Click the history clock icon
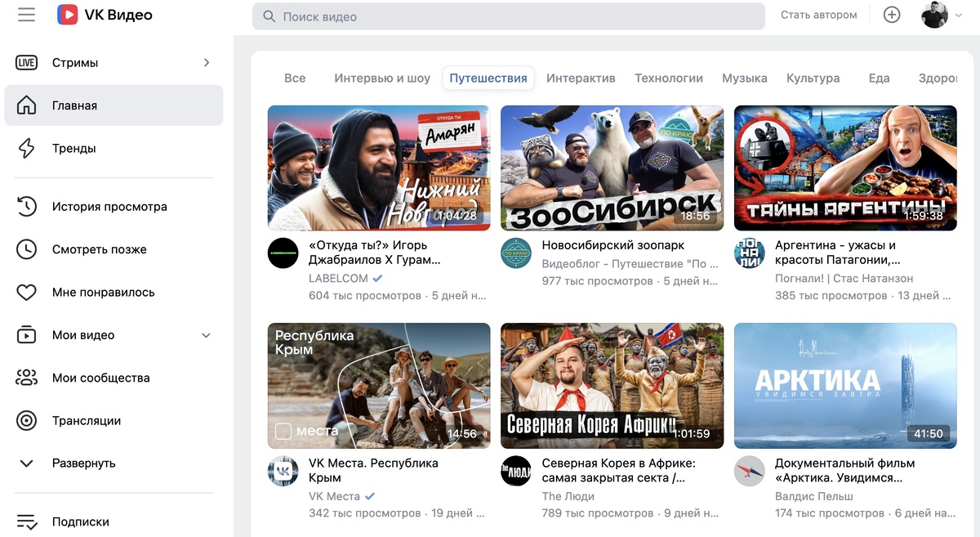 [x=27, y=207]
